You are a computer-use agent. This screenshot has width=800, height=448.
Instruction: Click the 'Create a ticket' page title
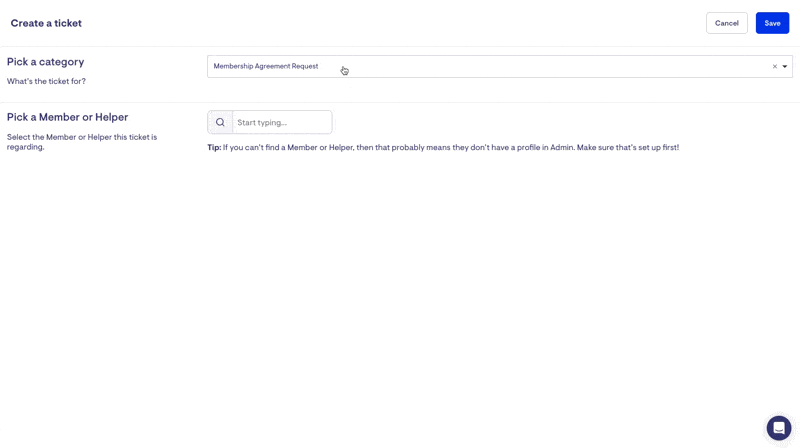(46, 23)
